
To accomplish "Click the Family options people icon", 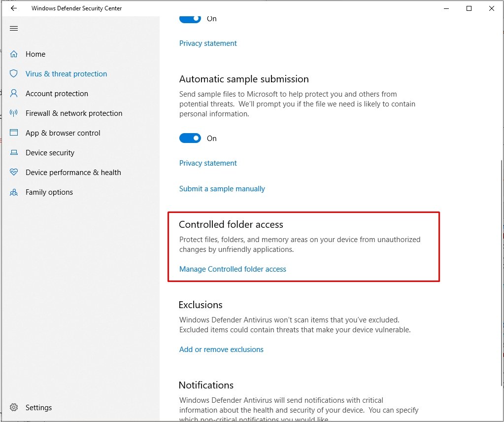I will (14, 192).
